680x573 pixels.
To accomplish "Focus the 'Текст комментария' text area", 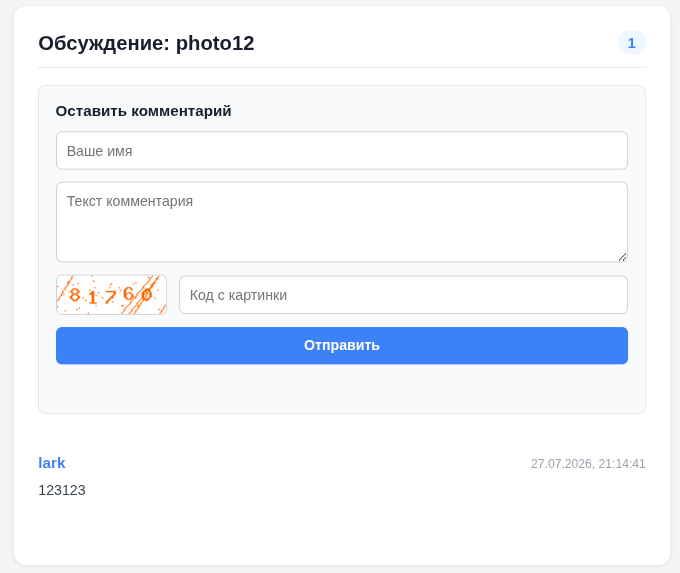I will coord(342,222).
